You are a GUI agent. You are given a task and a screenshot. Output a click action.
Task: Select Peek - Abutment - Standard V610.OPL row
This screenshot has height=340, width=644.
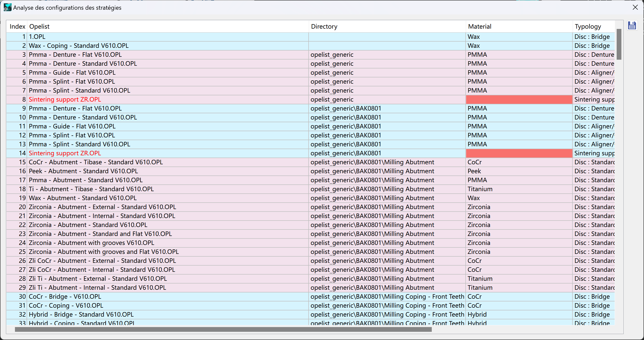(x=311, y=171)
